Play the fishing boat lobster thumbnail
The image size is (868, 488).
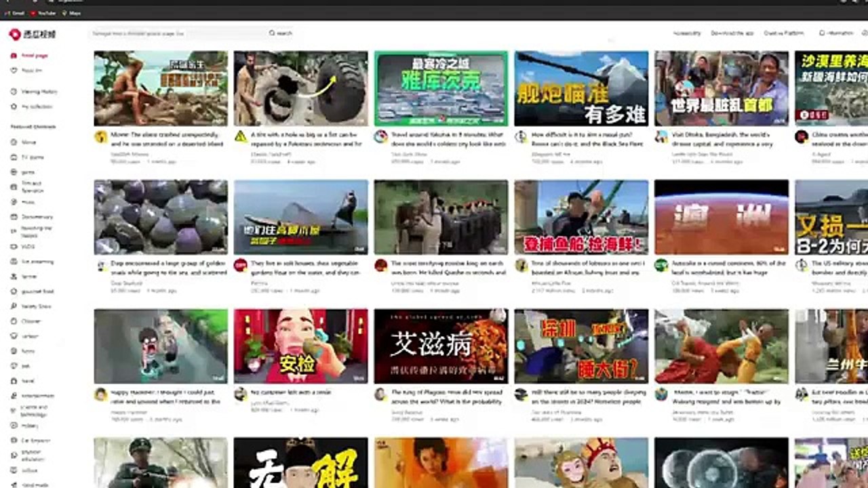pyautogui.click(x=581, y=217)
